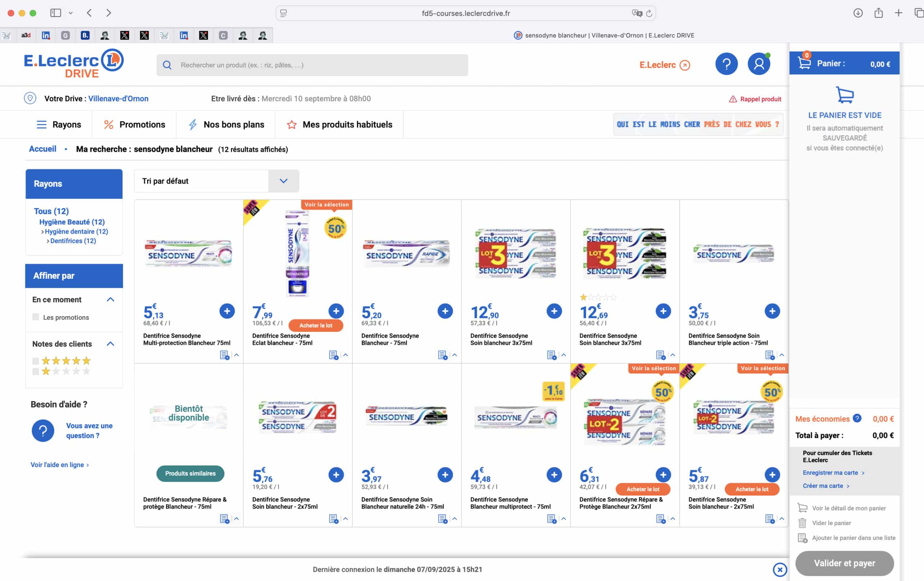Open Nos bons plans

(226, 125)
